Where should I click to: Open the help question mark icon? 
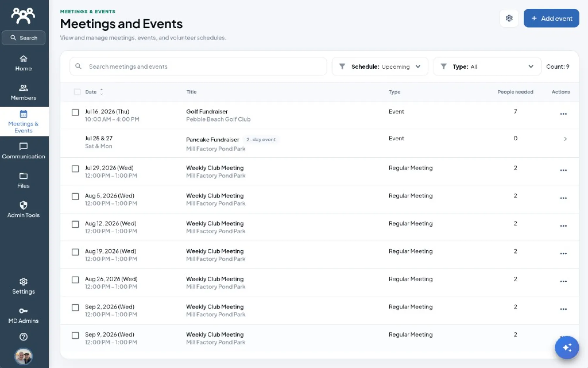23,337
